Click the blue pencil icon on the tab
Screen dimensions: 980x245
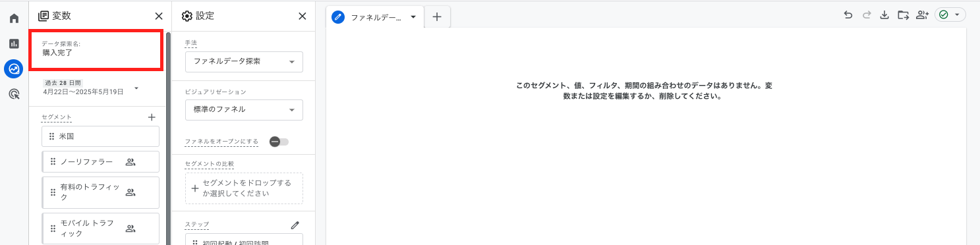(339, 18)
